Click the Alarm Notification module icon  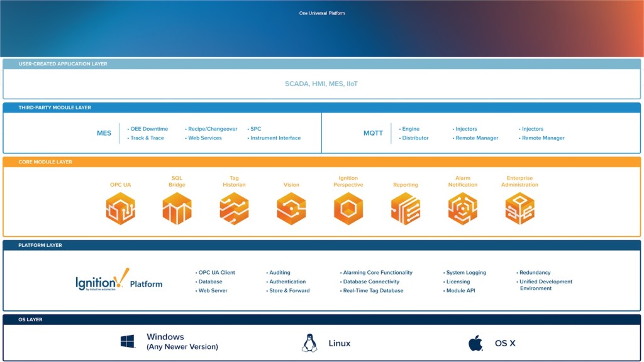462,209
